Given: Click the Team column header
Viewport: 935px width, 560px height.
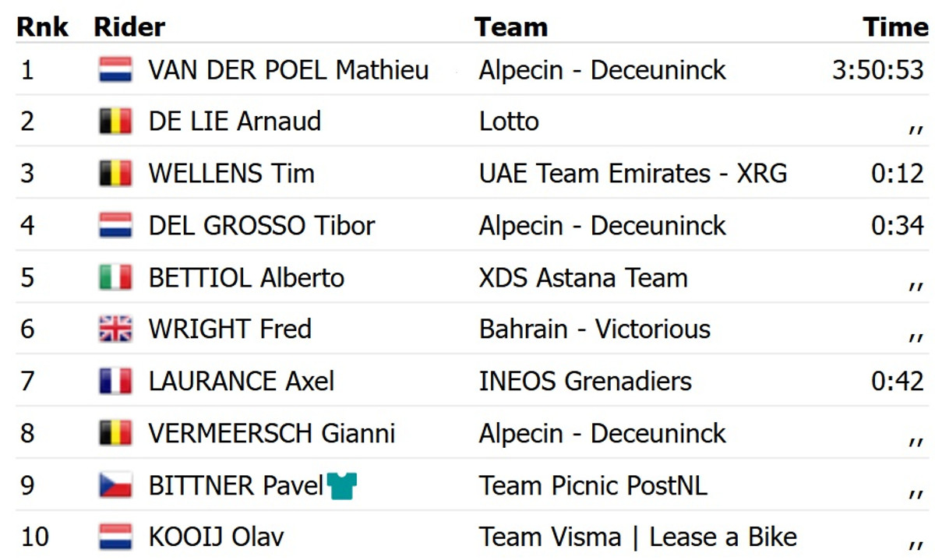Looking at the screenshot, I should pos(511,27).
